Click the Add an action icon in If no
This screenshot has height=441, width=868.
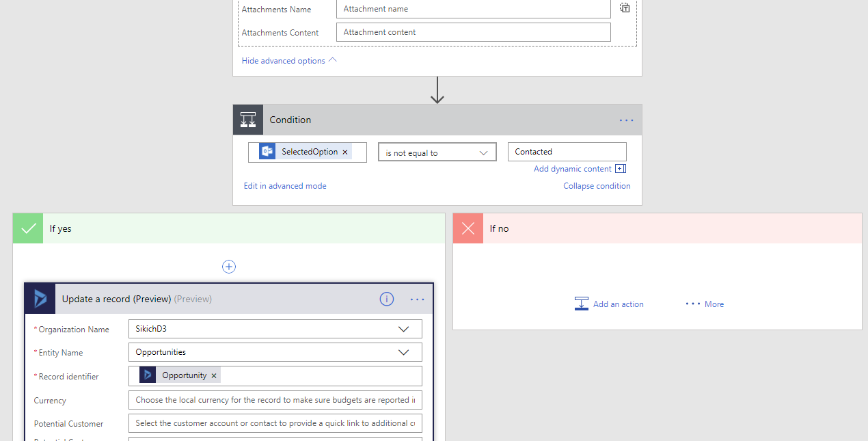pos(581,304)
